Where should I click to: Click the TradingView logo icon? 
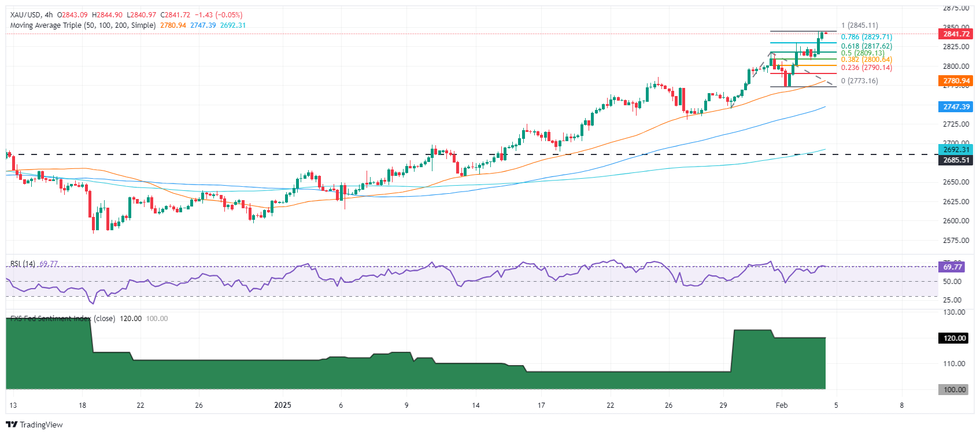[x=12, y=425]
